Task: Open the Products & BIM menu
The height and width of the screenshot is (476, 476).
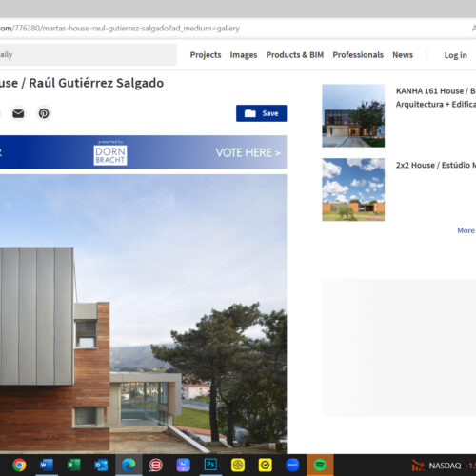Action: 295,55
